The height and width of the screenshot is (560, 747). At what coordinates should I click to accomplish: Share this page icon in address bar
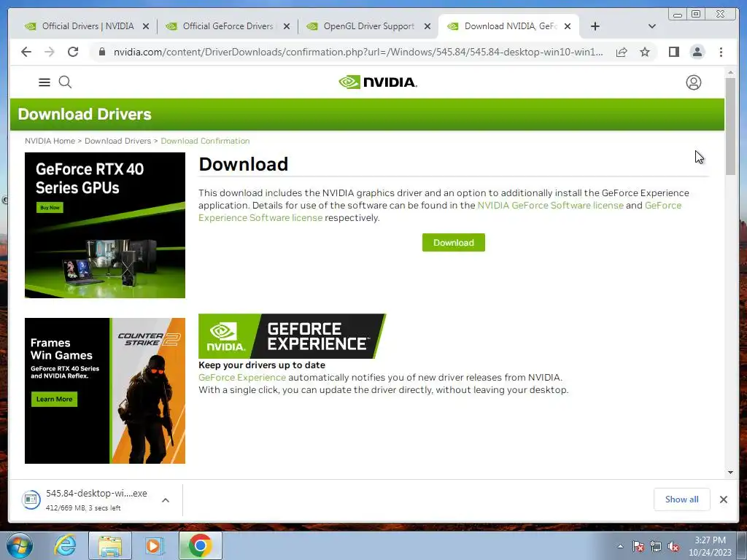(622, 52)
